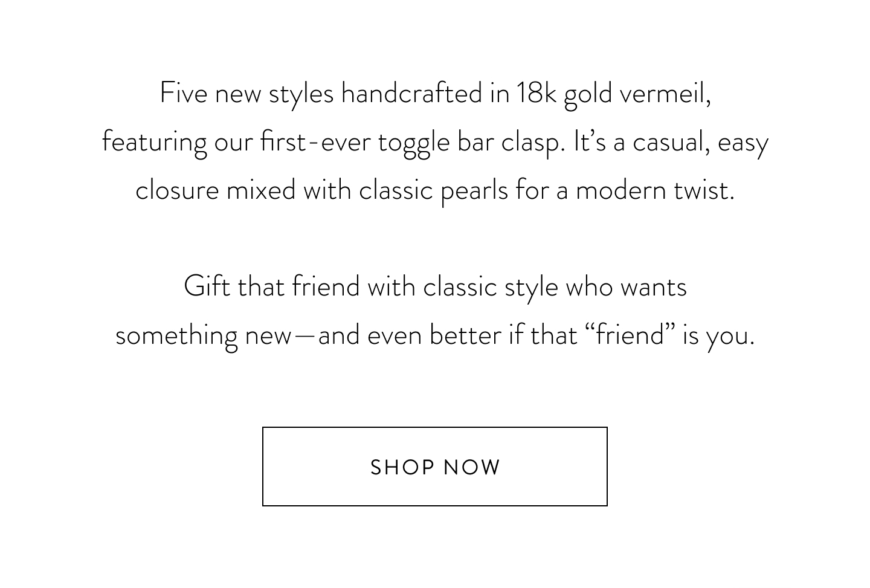Image resolution: width=870 pixels, height=588 pixels.
Task: Click the phrase '18k gold vermeil'
Action: click(x=613, y=94)
